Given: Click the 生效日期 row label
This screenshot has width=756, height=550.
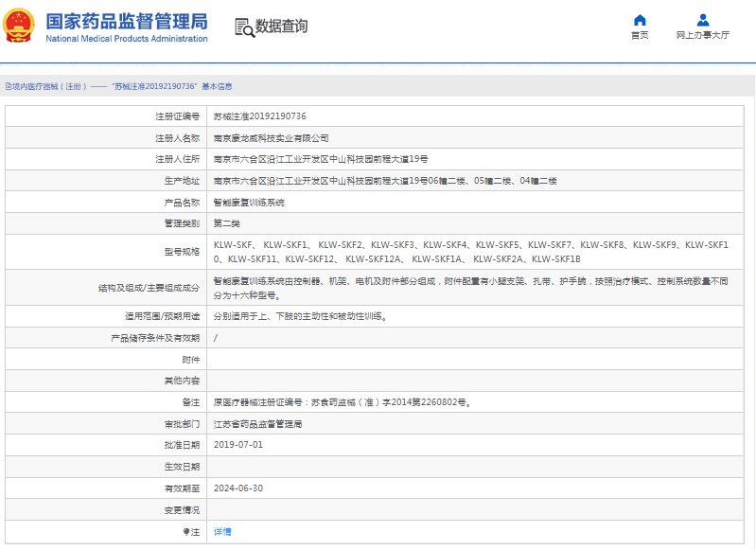Looking at the screenshot, I should 182,467.
